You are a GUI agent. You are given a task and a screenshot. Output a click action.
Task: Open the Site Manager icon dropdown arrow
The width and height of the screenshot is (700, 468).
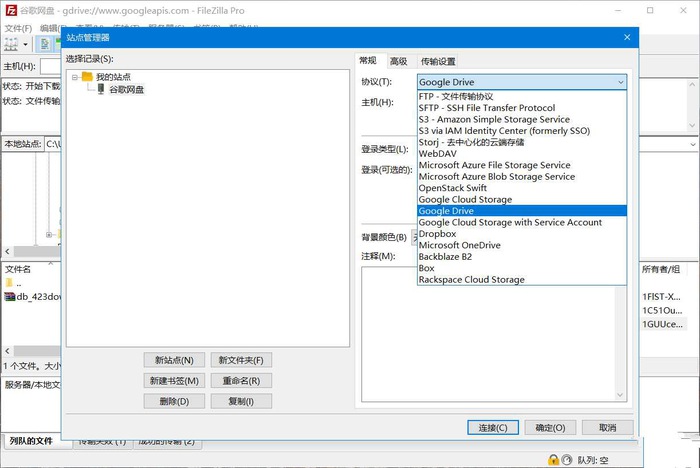[x=25, y=44]
